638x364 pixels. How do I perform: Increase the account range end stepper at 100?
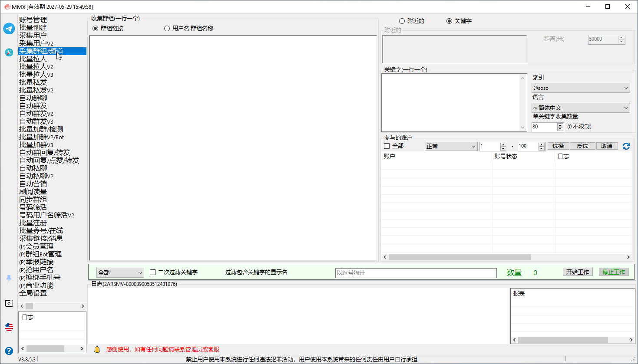tap(542, 144)
